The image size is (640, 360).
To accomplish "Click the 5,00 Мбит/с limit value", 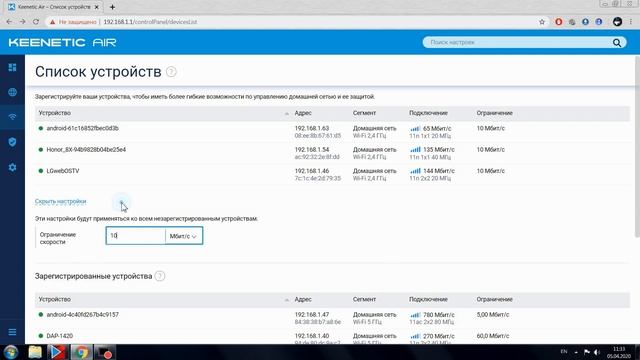I will click(493, 315).
